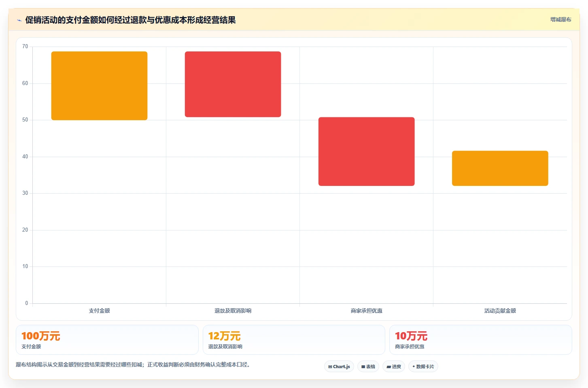Screen dimensions: 588x388
Task: Click the y-axis value 20
Action: tap(25, 230)
